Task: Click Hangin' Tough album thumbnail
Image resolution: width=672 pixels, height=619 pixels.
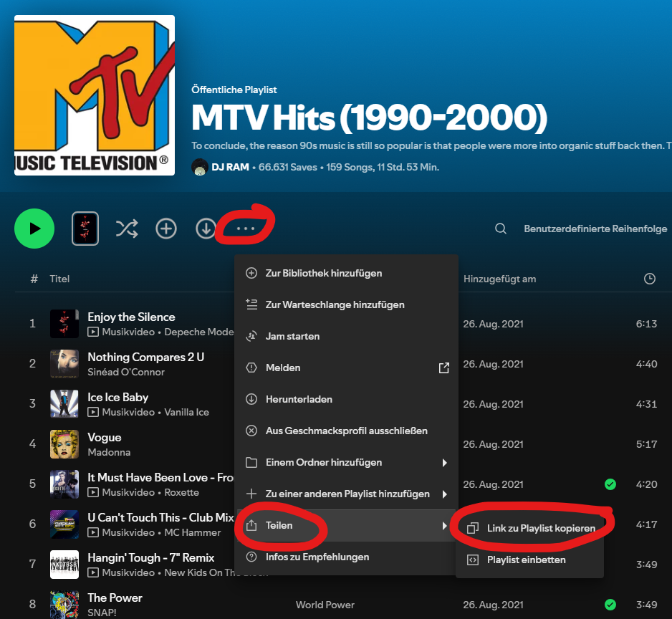Action: tap(64, 565)
